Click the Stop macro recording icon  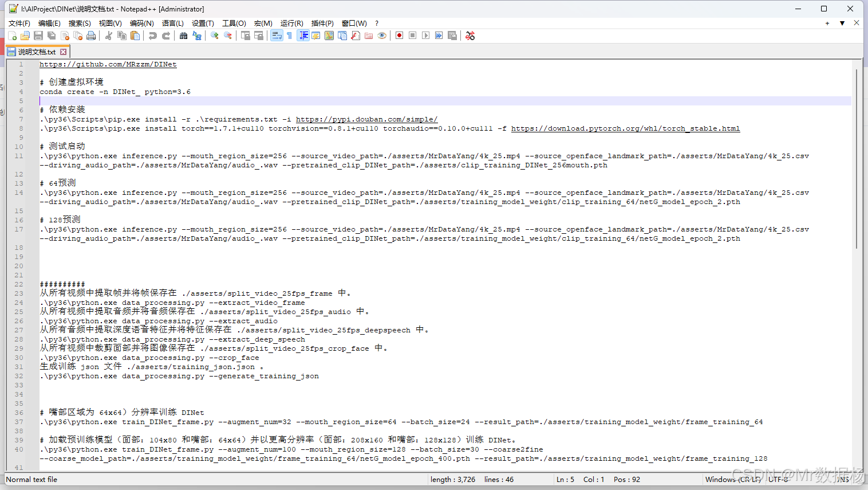coord(413,36)
